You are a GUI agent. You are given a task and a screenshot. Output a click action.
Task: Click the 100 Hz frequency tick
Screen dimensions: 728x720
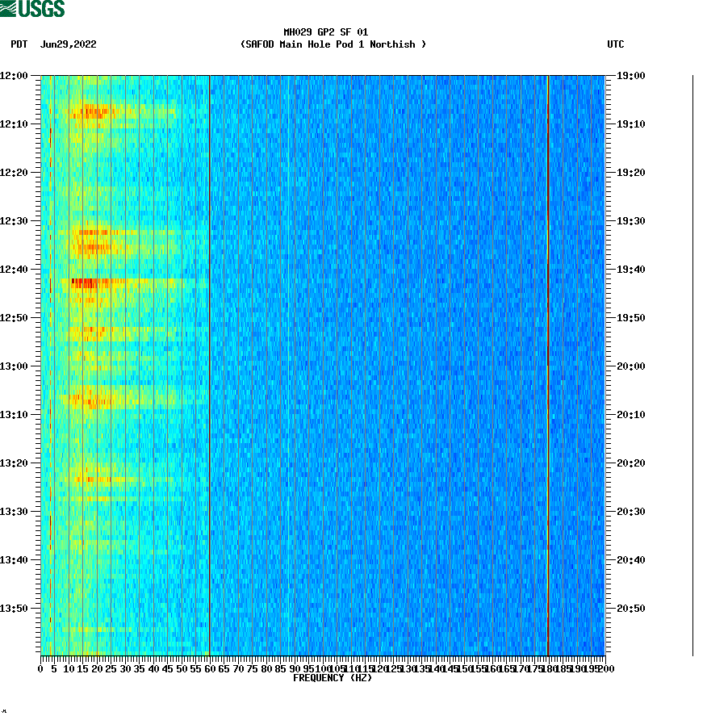point(322,668)
